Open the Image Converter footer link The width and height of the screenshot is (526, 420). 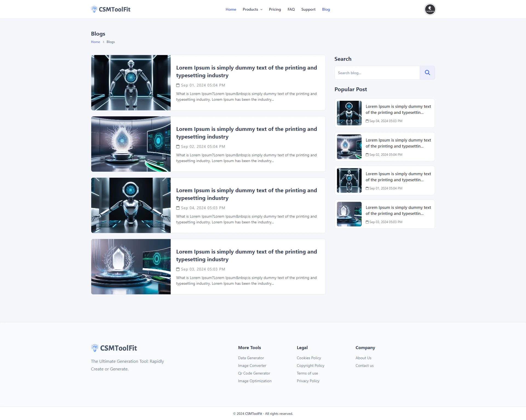pyautogui.click(x=252, y=366)
